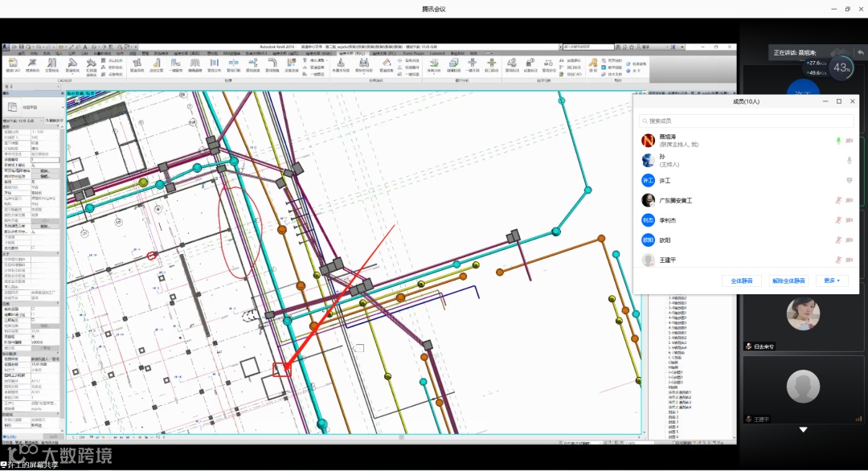Click the 管线分布 tool icon

tap(215, 63)
